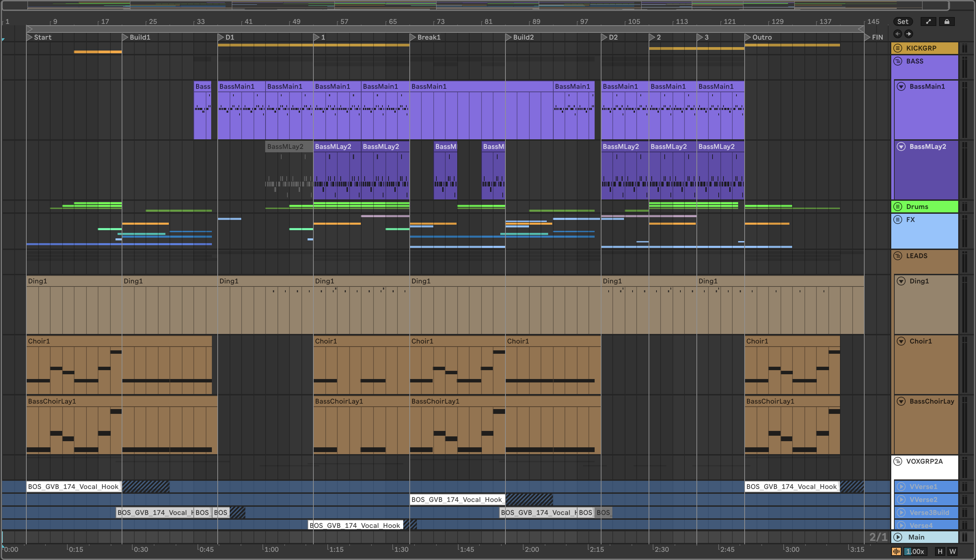Screen dimensions: 976x560
Task: Select the Drums track name
Action: [917, 207]
